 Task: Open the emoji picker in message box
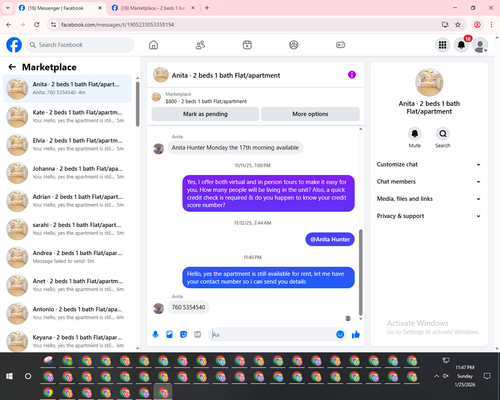[x=340, y=334]
